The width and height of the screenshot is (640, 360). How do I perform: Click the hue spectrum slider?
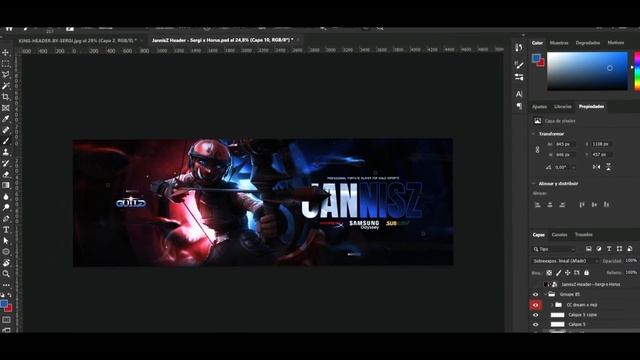637,71
